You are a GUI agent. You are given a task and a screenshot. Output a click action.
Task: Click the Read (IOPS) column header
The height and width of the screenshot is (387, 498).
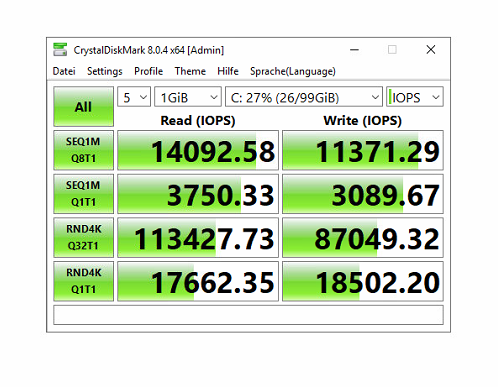[x=198, y=121]
